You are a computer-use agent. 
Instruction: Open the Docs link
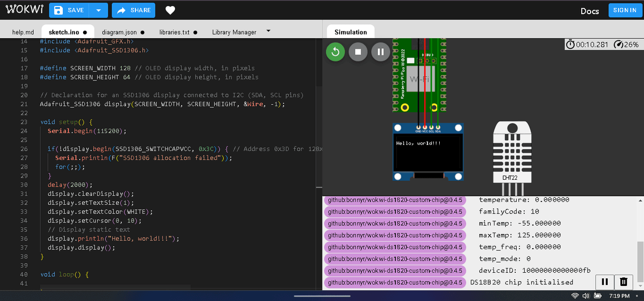tap(590, 11)
